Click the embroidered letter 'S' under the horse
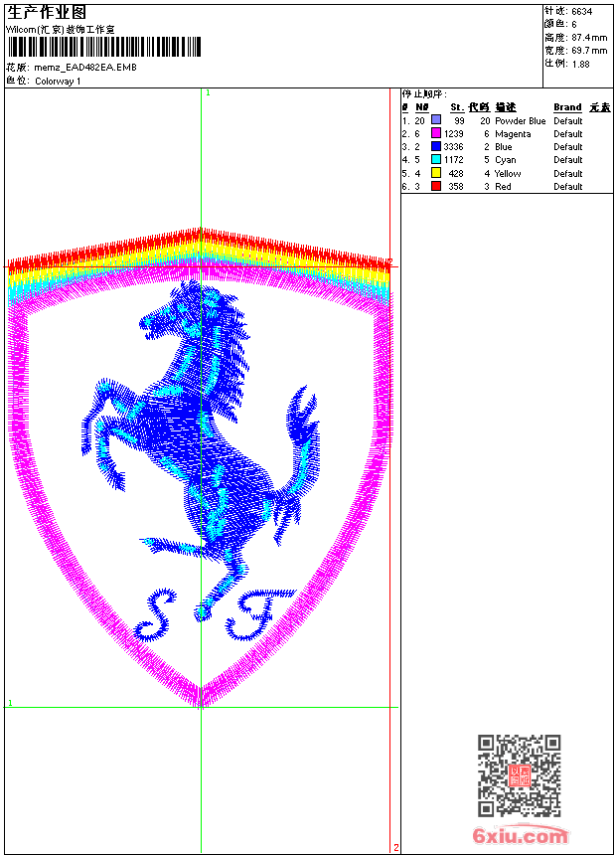The height and width of the screenshot is (855, 616). pos(155,614)
